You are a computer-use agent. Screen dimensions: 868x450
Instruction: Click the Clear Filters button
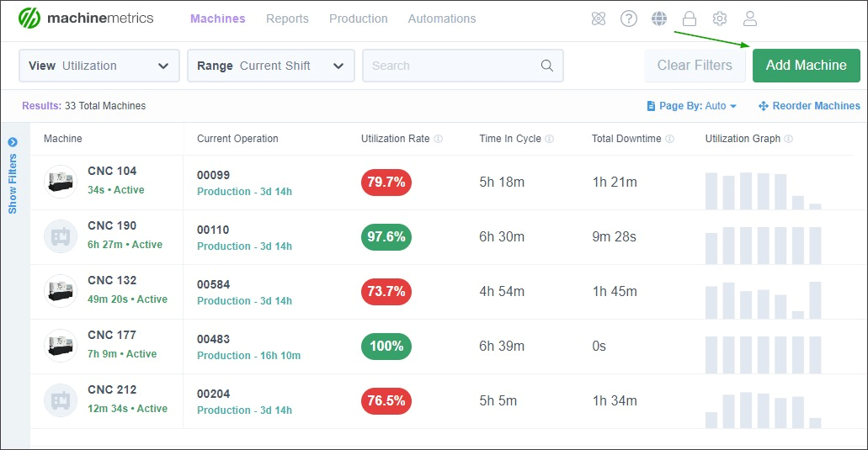click(x=695, y=66)
